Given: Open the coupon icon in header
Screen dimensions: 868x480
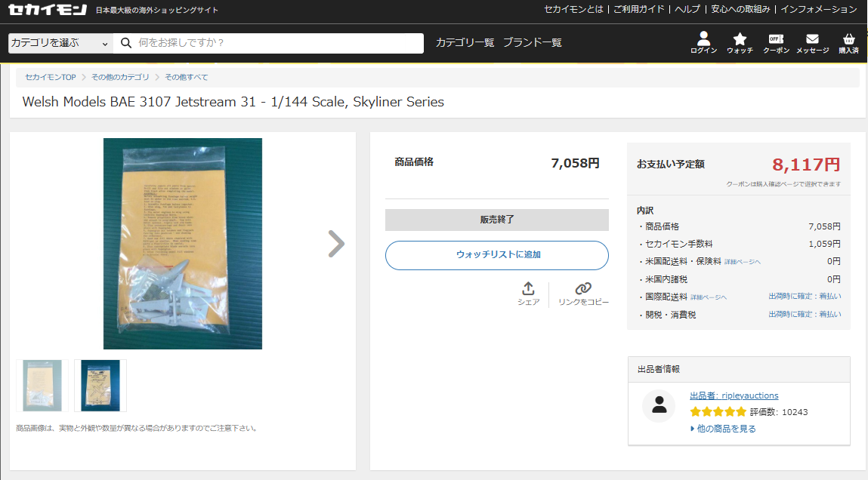Looking at the screenshot, I should point(776,39).
